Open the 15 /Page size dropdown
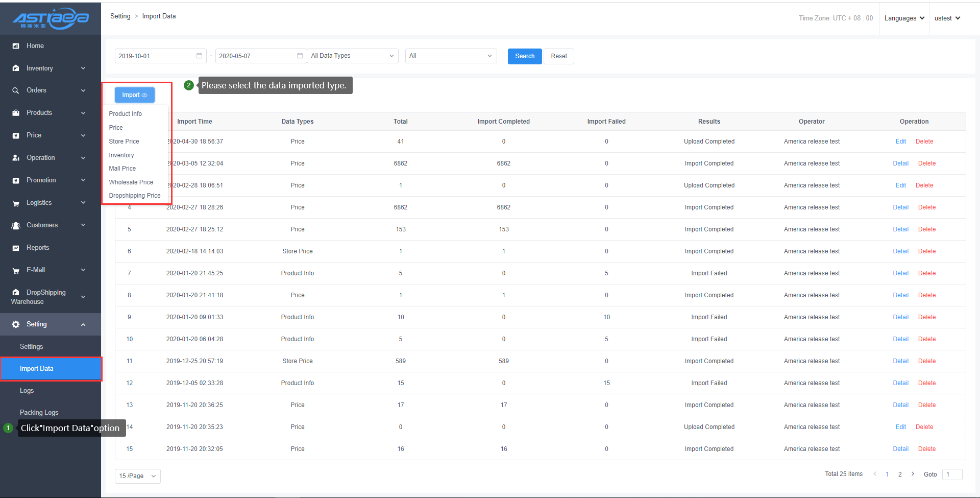The image size is (980, 498). pyautogui.click(x=137, y=476)
